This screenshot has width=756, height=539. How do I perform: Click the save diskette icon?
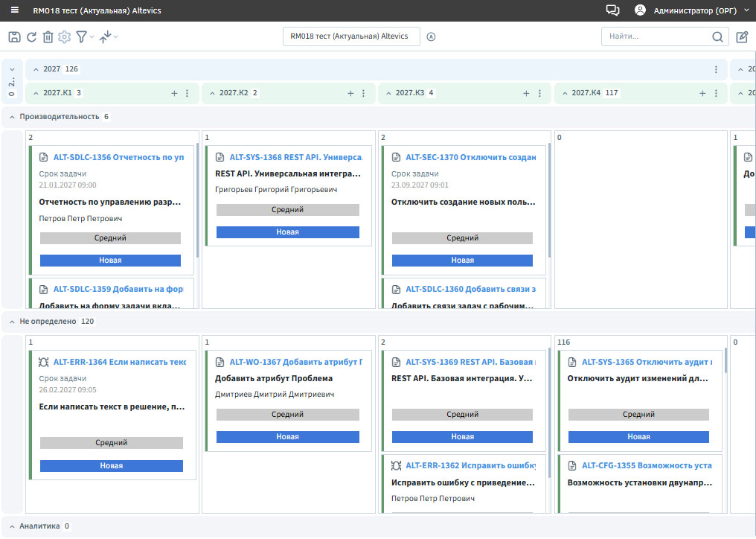(14, 36)
